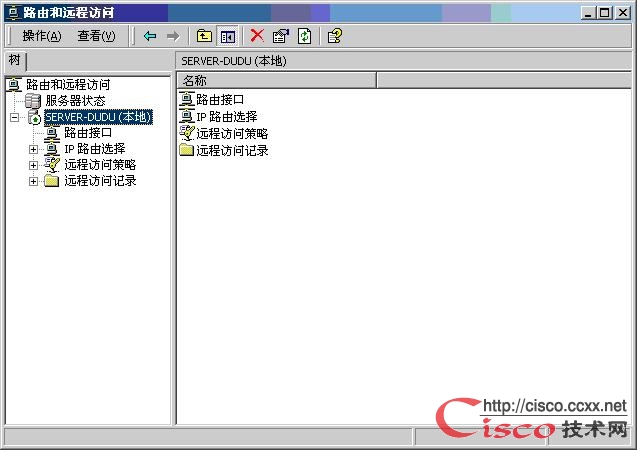Toggle the show/hide console tree icon
The image size is (637, 450).
(x=228, y=37)
